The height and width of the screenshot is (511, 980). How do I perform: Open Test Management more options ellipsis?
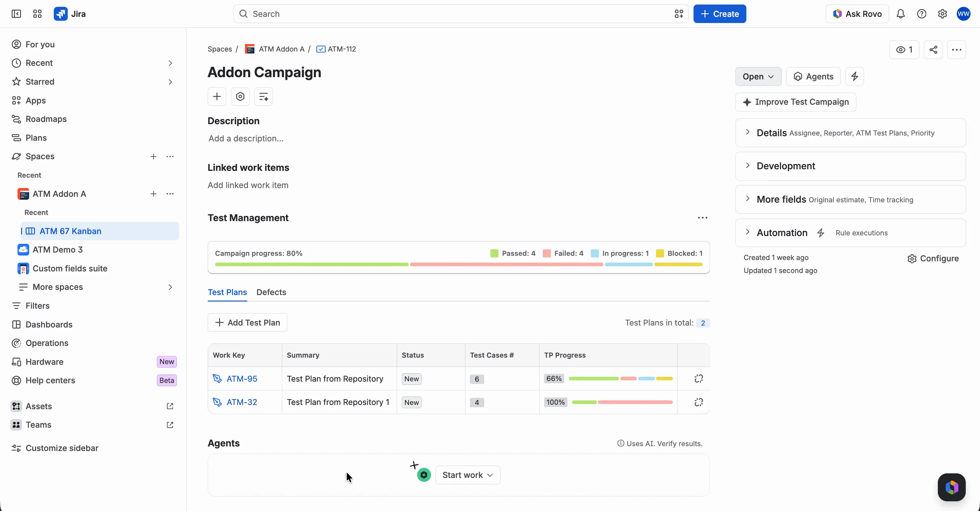pos(702,218)
